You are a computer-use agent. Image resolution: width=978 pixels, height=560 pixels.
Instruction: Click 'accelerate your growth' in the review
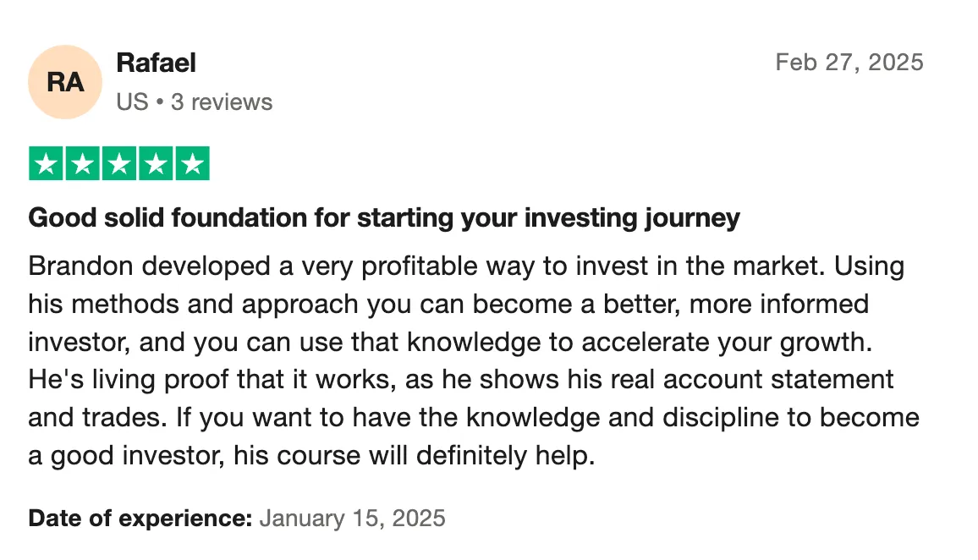[x=727, y=343]
